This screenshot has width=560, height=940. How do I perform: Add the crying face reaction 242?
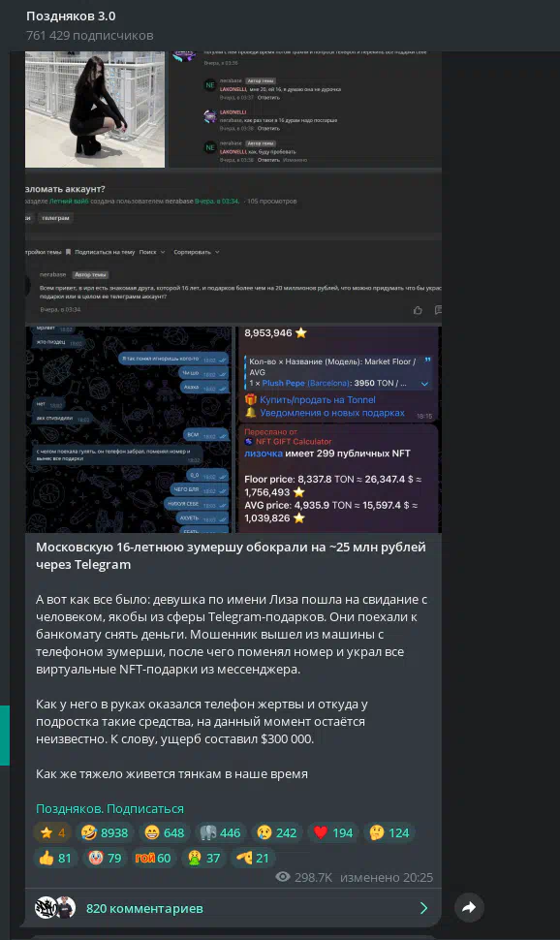coord(277,832)
